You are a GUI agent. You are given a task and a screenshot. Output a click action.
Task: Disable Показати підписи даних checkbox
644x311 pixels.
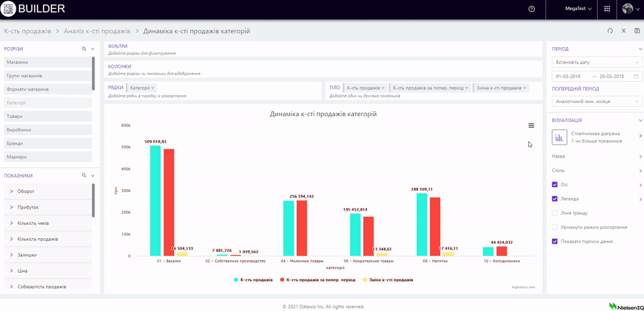555,241
